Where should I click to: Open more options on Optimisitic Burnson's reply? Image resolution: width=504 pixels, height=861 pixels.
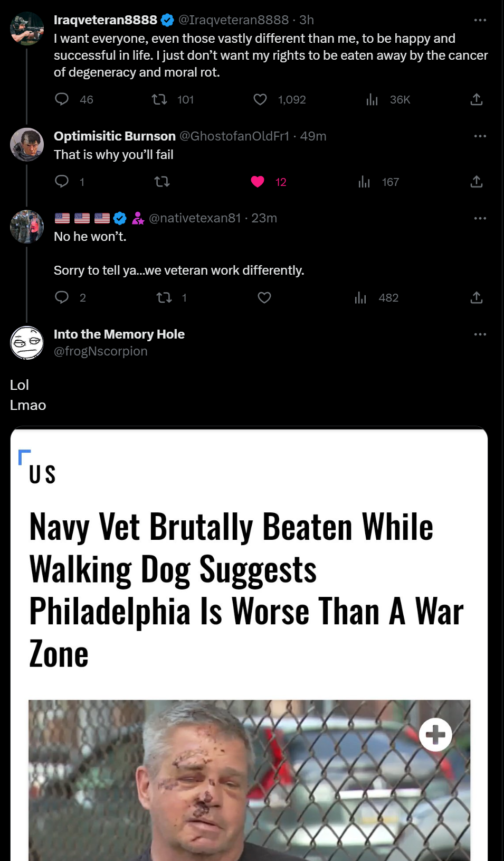coord(480,136)
